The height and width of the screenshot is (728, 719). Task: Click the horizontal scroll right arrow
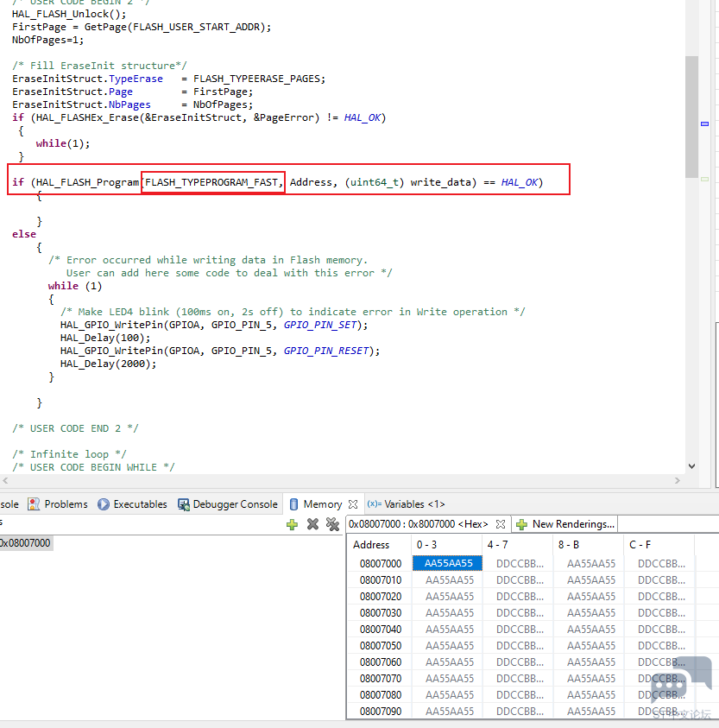coord(678,480)
